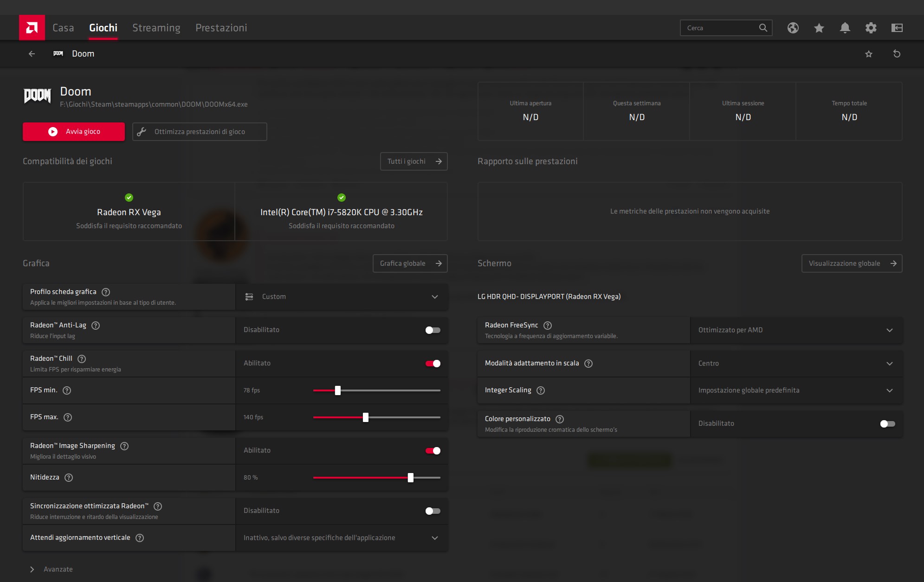Screen dimensions: 924x582
Task: Turn on Colore personalizzato toggle
Action: [x=887, y=424]
